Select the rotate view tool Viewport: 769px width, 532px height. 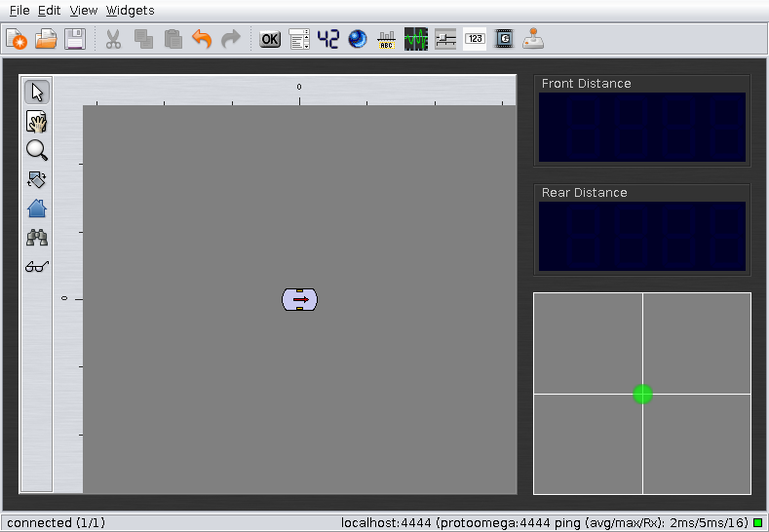[37, 179]
